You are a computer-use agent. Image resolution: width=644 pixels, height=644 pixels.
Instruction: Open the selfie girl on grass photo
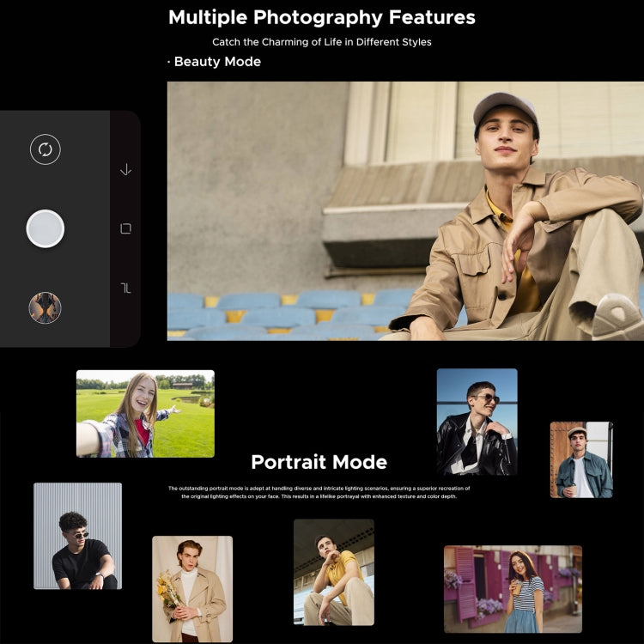click(145, 414)
